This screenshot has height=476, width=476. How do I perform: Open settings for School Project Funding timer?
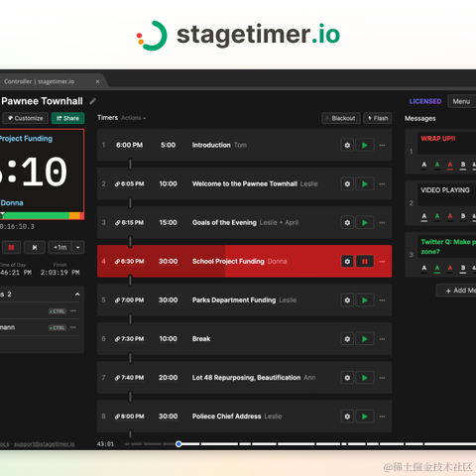click(347, 262)
